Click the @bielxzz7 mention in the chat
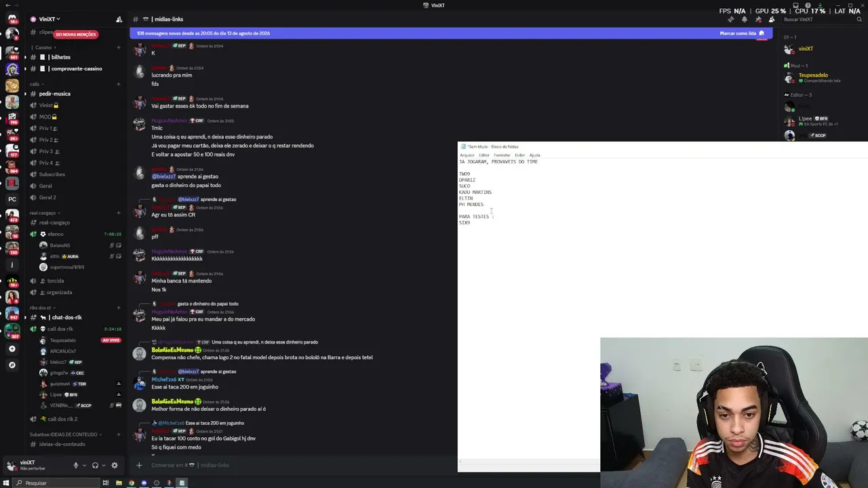Viewport: 868px width, 488px height. pyautogui.click(x=163, y=176)
